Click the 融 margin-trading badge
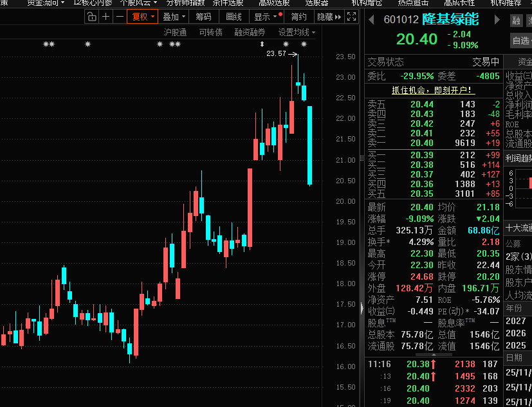This screenshot has width=532, height=407. [x=516, y=21]
